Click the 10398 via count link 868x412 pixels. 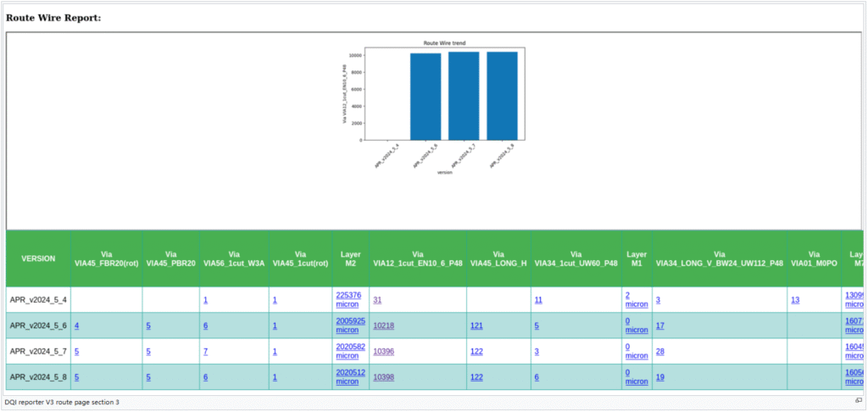(384, 376)
